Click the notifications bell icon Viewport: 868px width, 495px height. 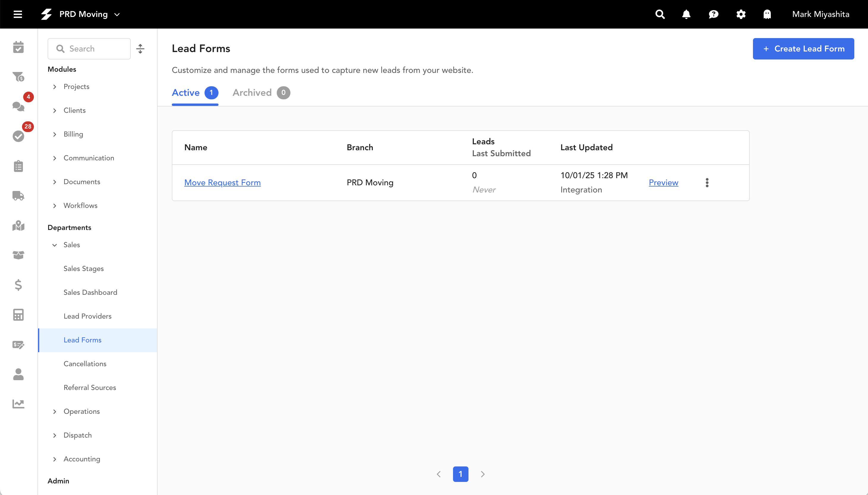point(686,14)
